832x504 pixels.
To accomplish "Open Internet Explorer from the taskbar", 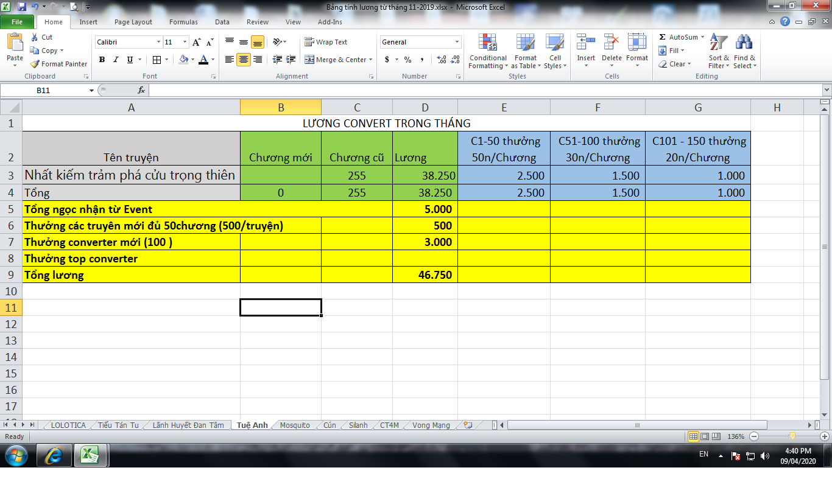I will click(x=54, y=455).
